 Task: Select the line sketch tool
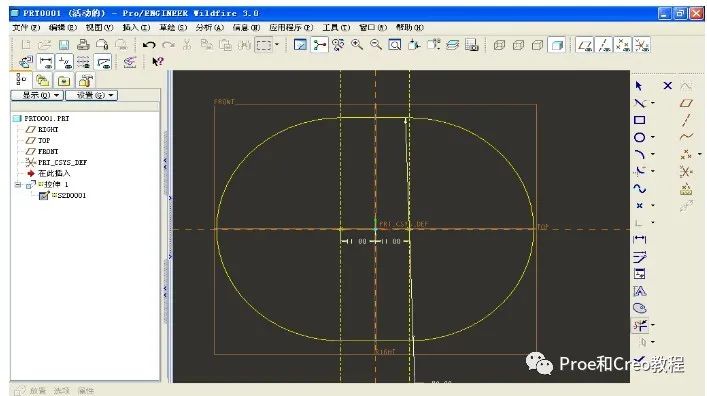click(640, 103)
